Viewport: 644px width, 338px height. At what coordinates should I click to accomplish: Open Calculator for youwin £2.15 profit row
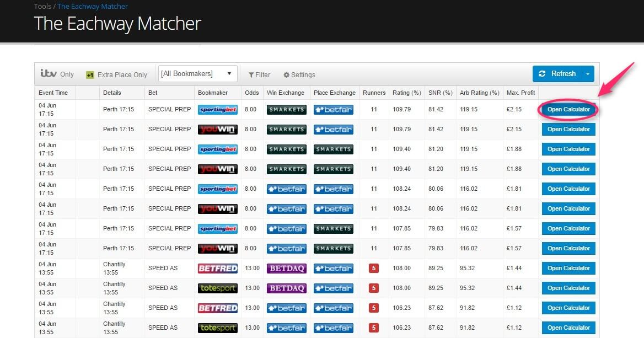(568, 130)
